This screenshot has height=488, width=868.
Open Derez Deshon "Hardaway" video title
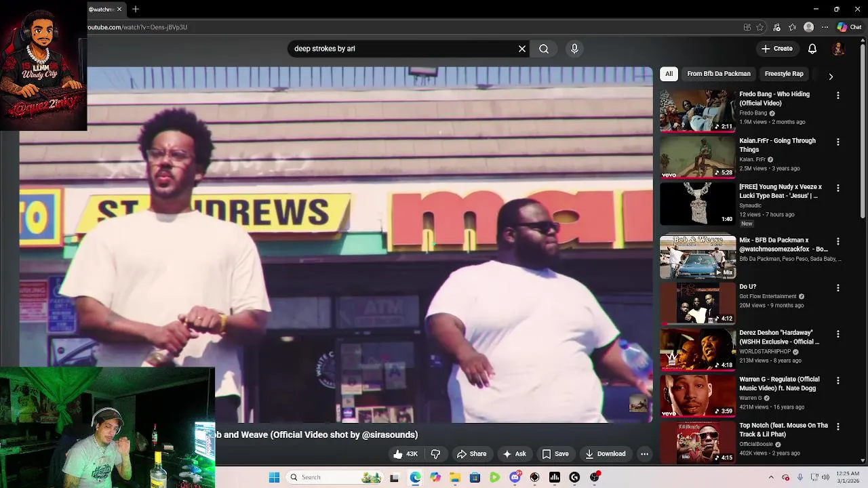779,338
